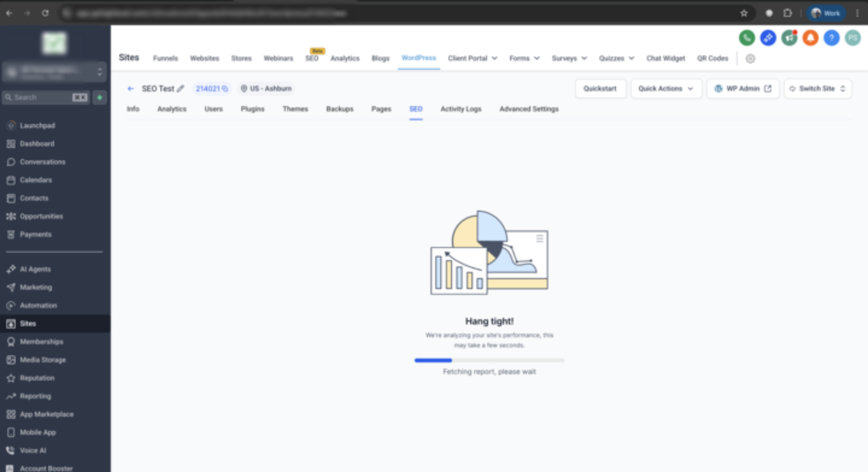This screenshot has width=868, height=472.
Task: Open the Backups tab
Action: tap(340, 109)
